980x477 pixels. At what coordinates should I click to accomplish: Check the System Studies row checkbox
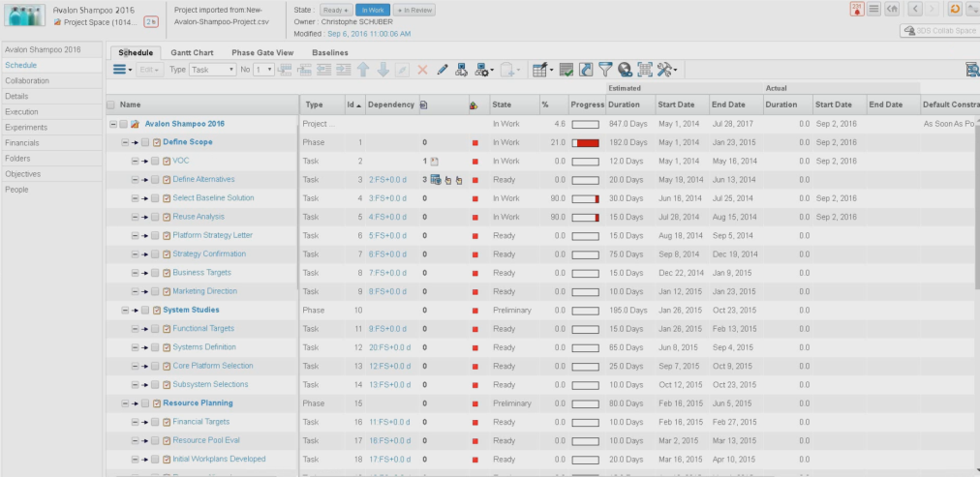[x=145, y=311]
